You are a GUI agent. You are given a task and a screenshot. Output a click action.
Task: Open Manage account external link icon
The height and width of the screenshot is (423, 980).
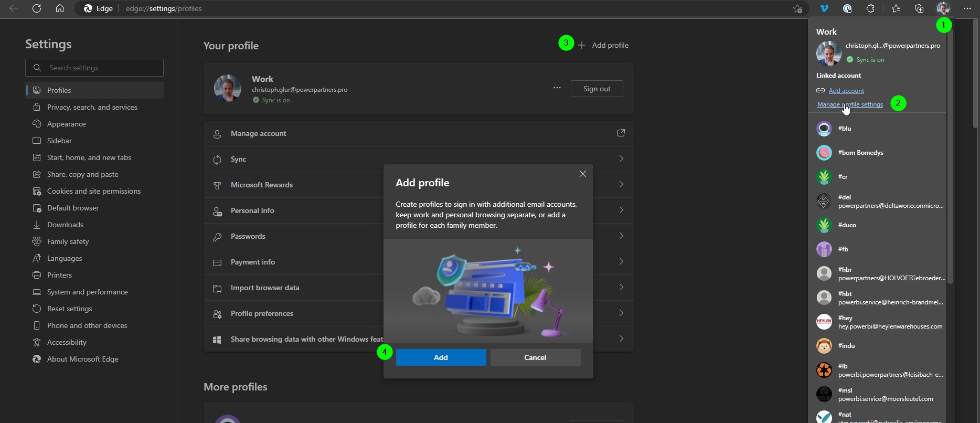pyautogui.click(x=621, y=133)
